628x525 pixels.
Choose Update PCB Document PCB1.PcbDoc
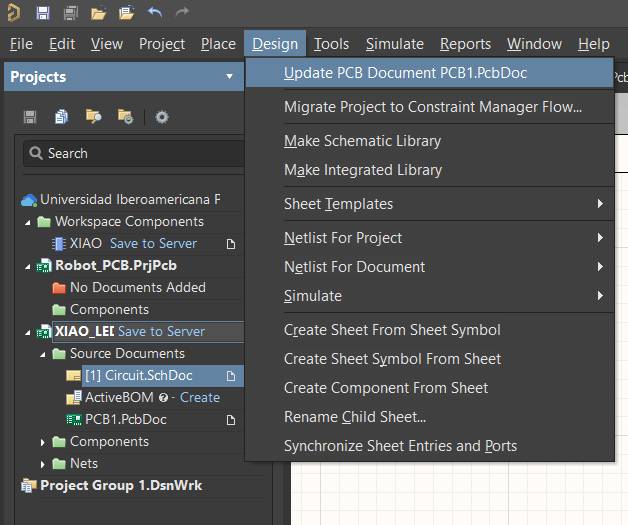[405, 73]
